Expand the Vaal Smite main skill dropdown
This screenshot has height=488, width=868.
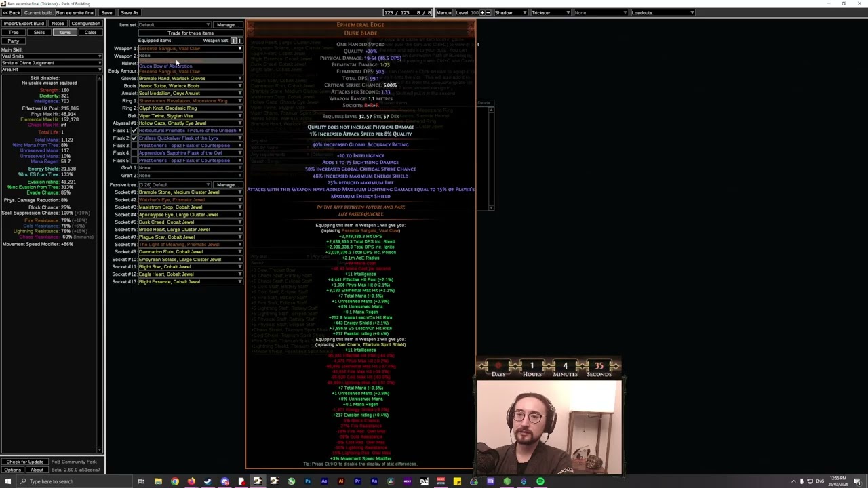coord(52,56)
